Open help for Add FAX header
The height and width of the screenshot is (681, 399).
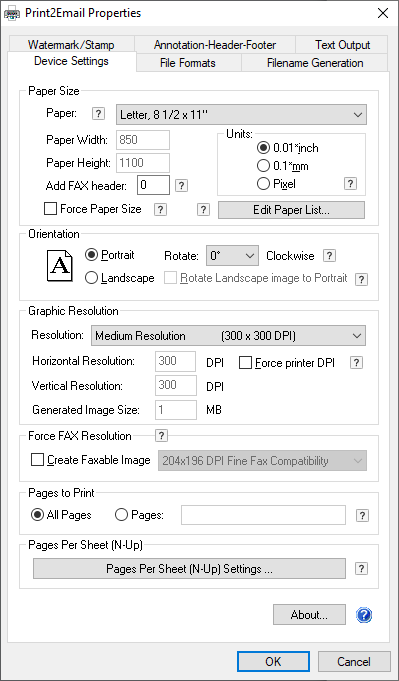181,186
